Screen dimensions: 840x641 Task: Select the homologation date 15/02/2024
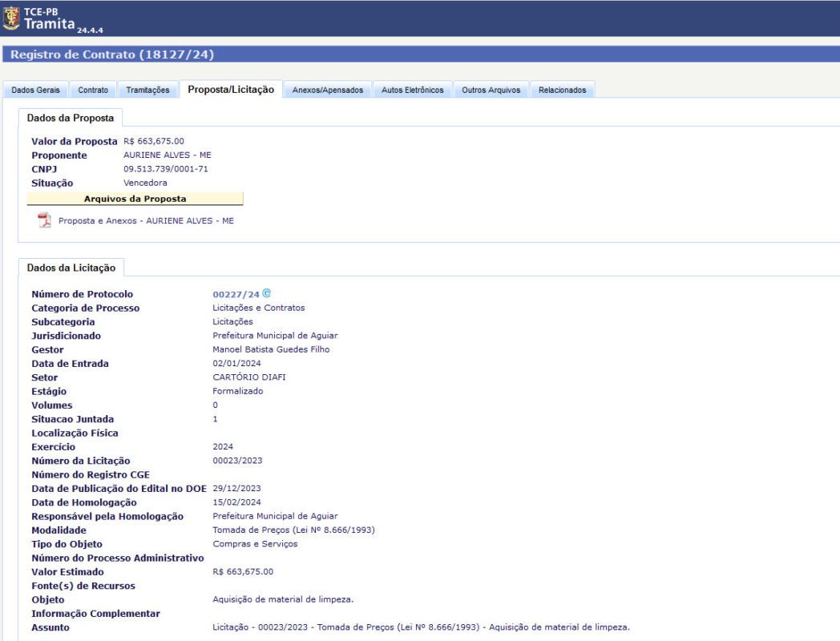click(x=236, y=502)
